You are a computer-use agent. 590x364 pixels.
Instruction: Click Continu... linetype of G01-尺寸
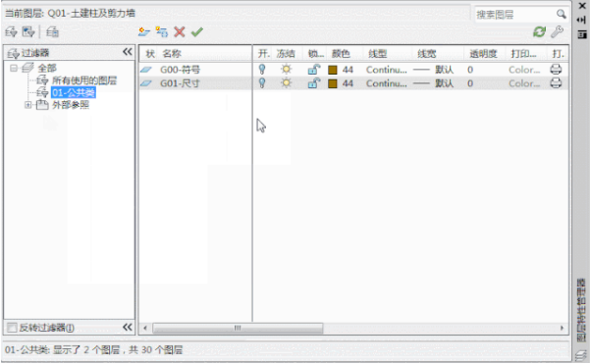(x=387, y=83)
